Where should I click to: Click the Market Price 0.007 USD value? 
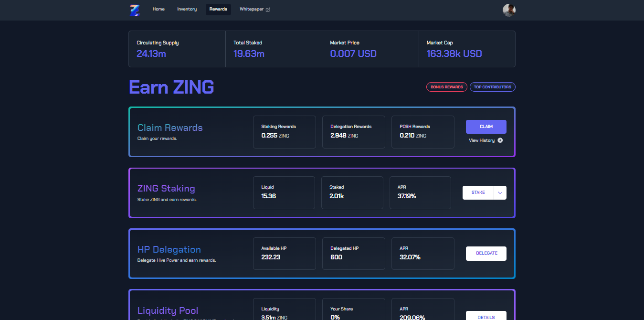[353, 53]
